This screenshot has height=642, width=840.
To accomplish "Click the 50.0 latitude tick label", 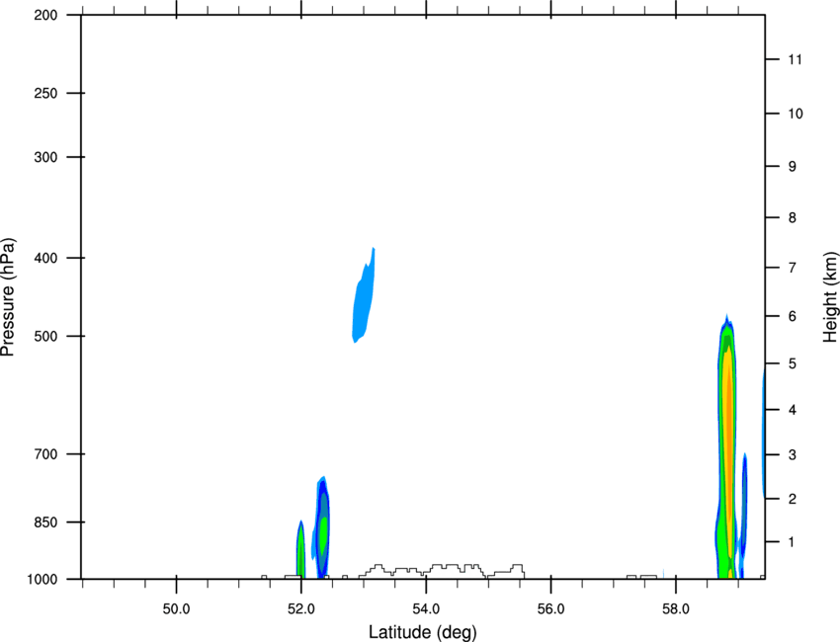I will [176, 609].
